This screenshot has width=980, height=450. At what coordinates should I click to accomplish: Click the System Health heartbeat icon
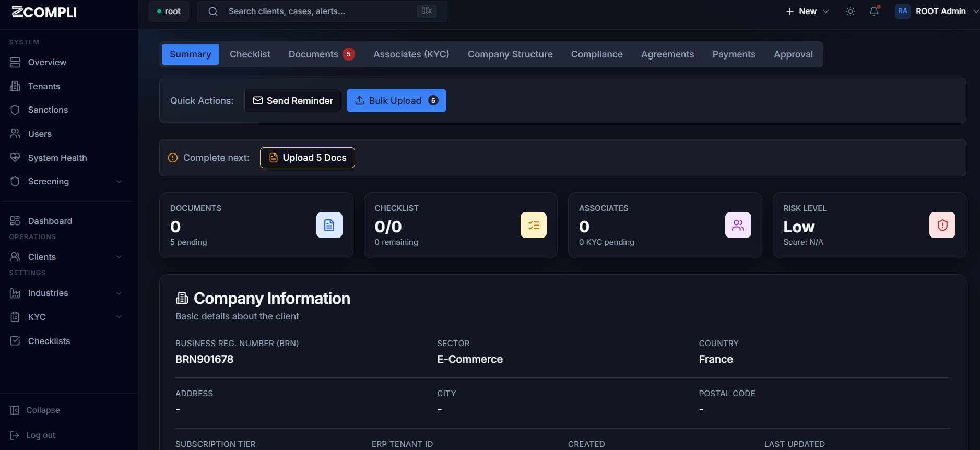tap(15, 158)
